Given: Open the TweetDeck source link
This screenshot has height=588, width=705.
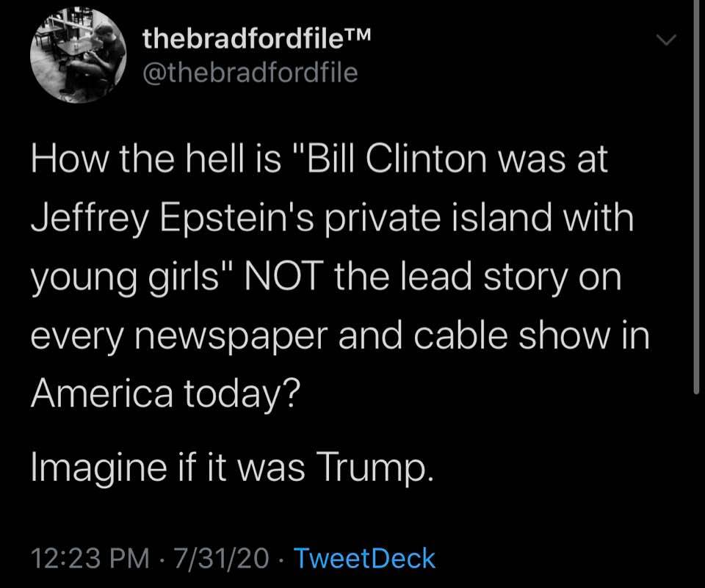Looking at the screenshot, I should pyautogui.click(x=364, y=558).
